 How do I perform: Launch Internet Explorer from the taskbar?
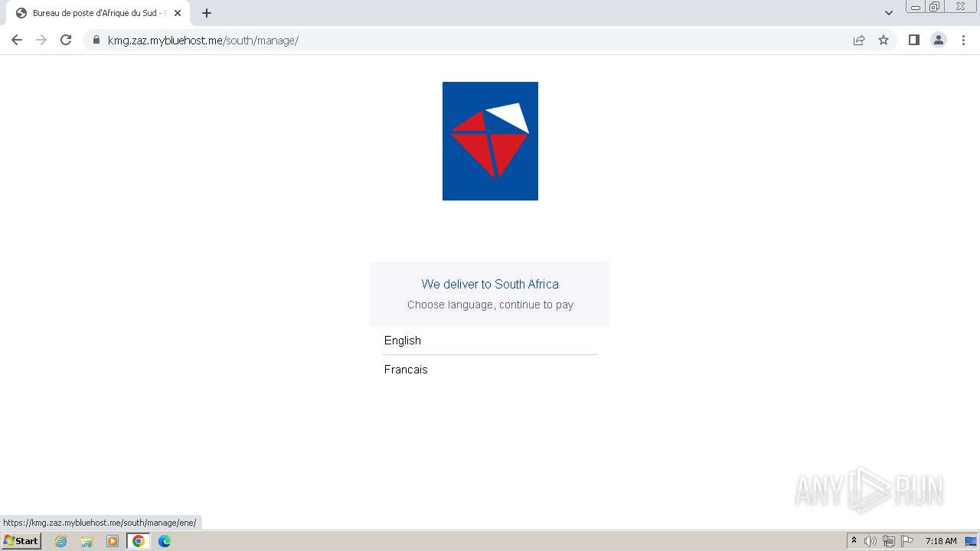[61, 541]
